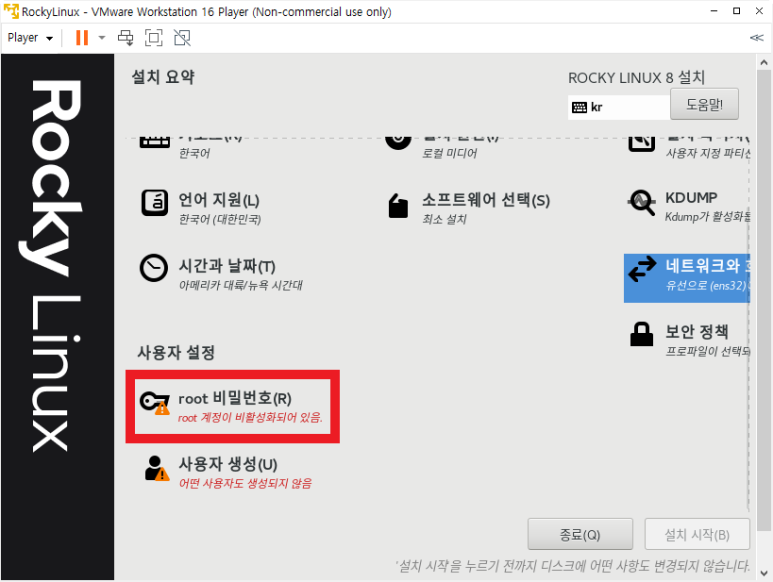Viewport: 773px width, 582px height.
Task: Click the scrollbar up arrow
Action: coord(764,63)
